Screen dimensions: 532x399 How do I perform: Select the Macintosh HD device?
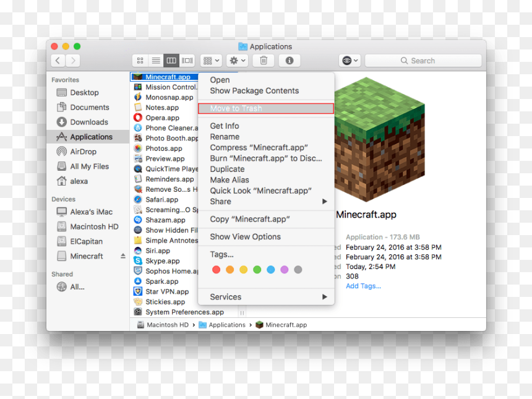88,226
